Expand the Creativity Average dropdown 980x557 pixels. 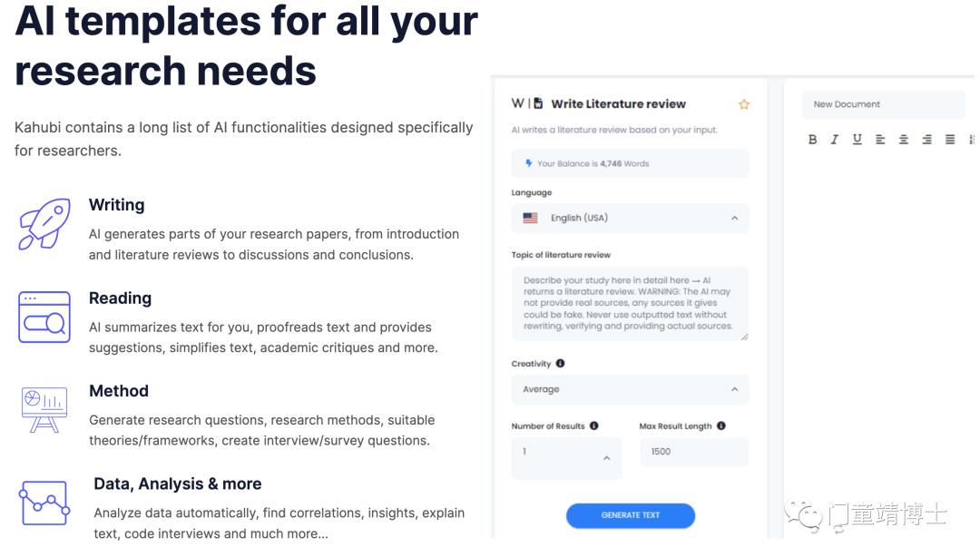point(630,389)
